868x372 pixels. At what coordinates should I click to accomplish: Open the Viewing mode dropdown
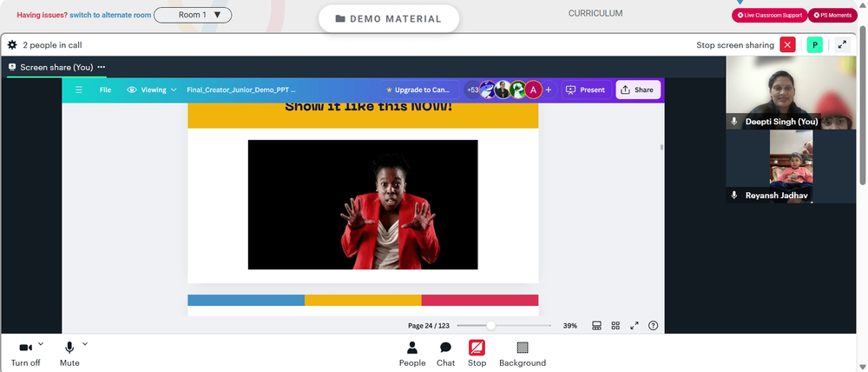[x=152, y=90]
